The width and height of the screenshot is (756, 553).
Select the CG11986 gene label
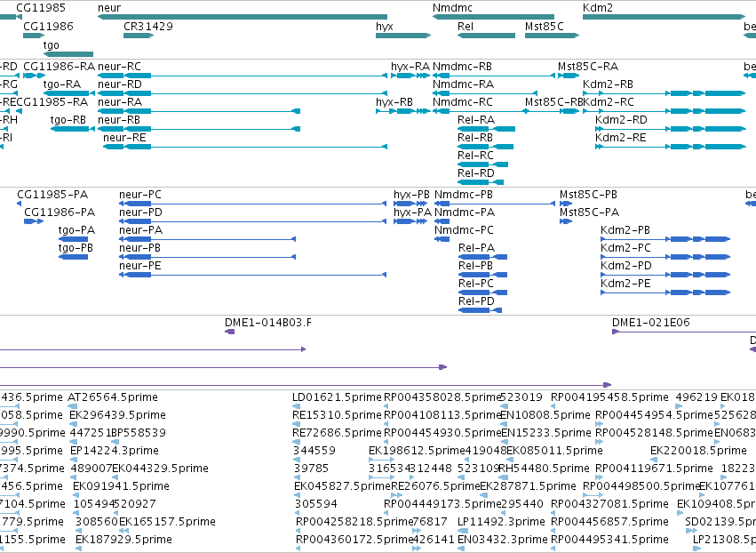pyautogui.click(x=48, y=26)
